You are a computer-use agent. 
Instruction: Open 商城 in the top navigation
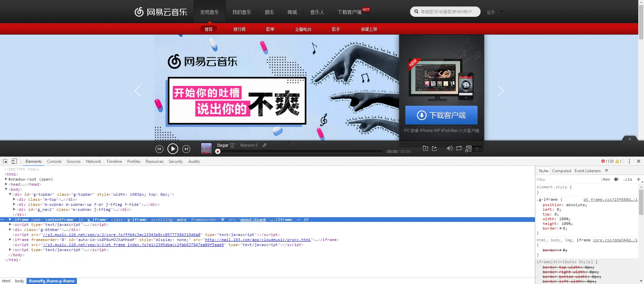coord(292,12)
